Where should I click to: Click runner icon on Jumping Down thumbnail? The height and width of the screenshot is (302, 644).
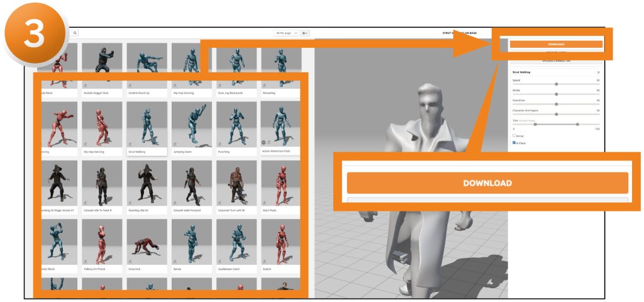[x=175, y=144]
